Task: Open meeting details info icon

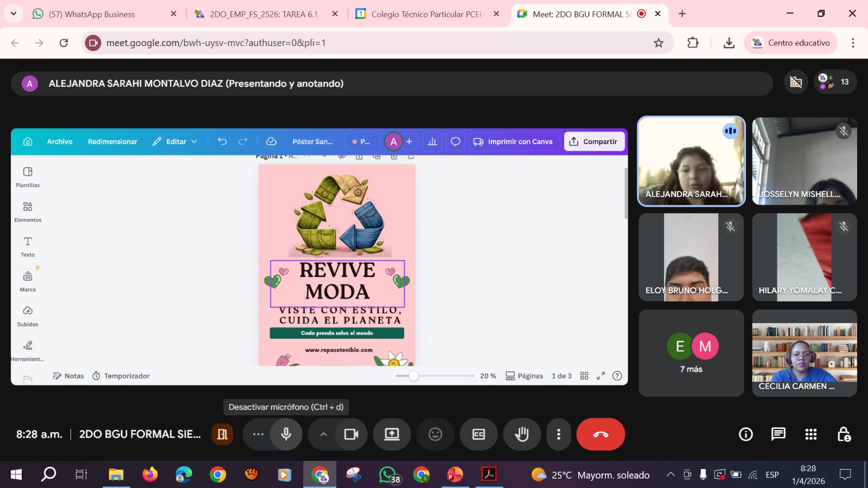Action: pyautogui.click(x=746, y=434)
